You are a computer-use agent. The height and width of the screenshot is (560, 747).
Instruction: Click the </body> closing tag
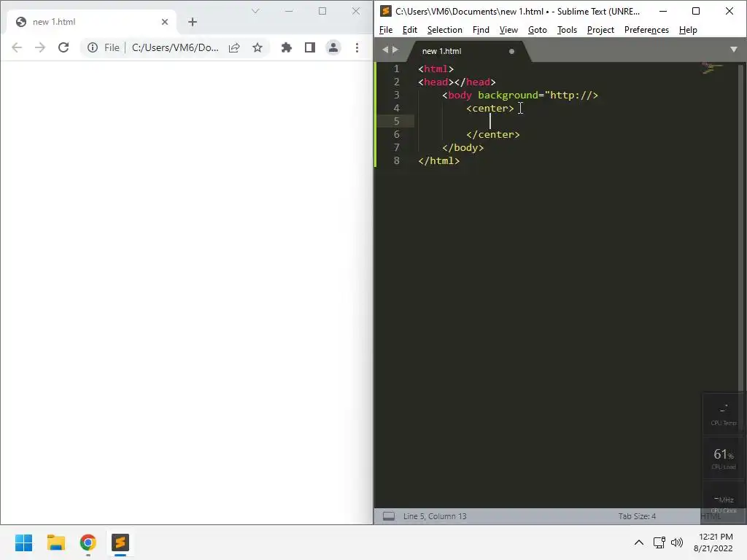tap(463, 147)
